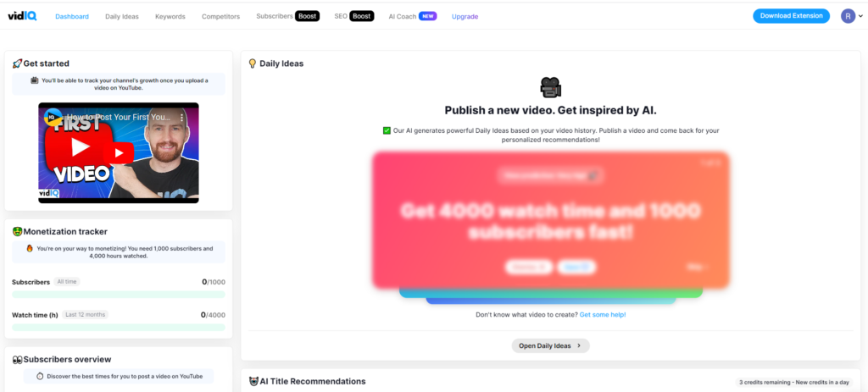This screenshot has width=868, height=392.
Task: Click the rocket icon beside Get started
Action: 17,63
